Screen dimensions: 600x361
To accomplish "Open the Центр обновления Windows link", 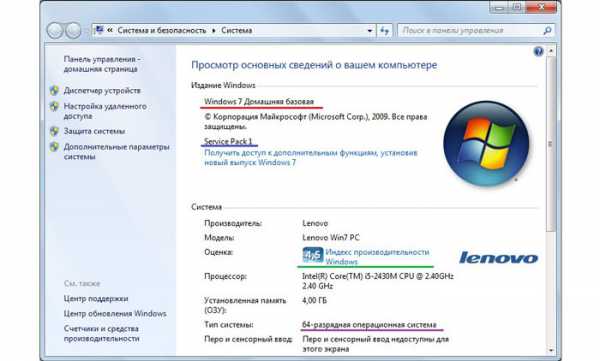I will (115, 314).
